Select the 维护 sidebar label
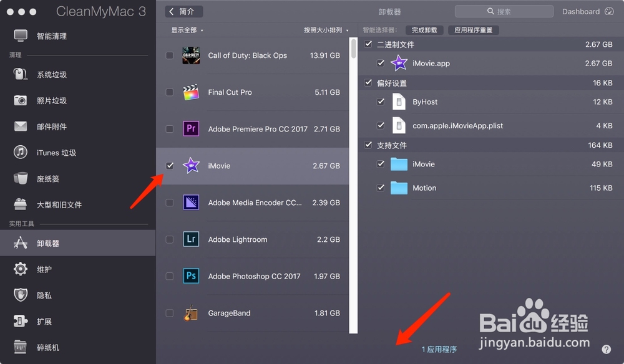The width and height of the screenshot is (624, 364). [44, 269]
